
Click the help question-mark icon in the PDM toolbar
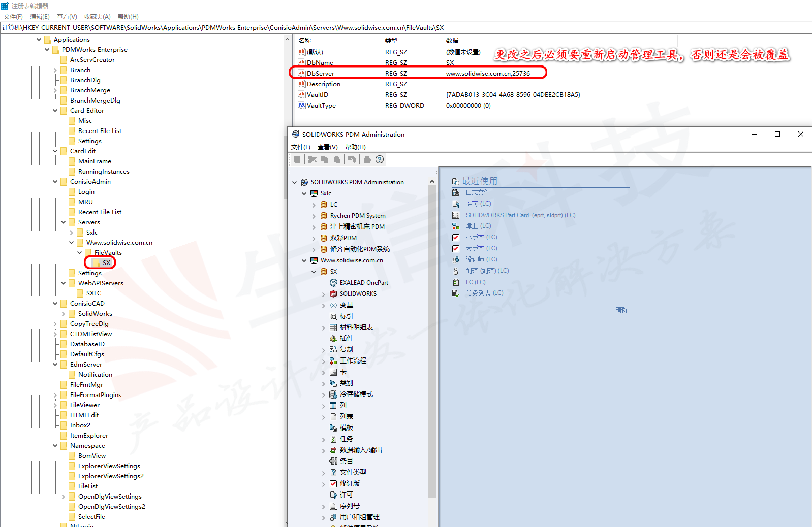(x=380, y=159)
